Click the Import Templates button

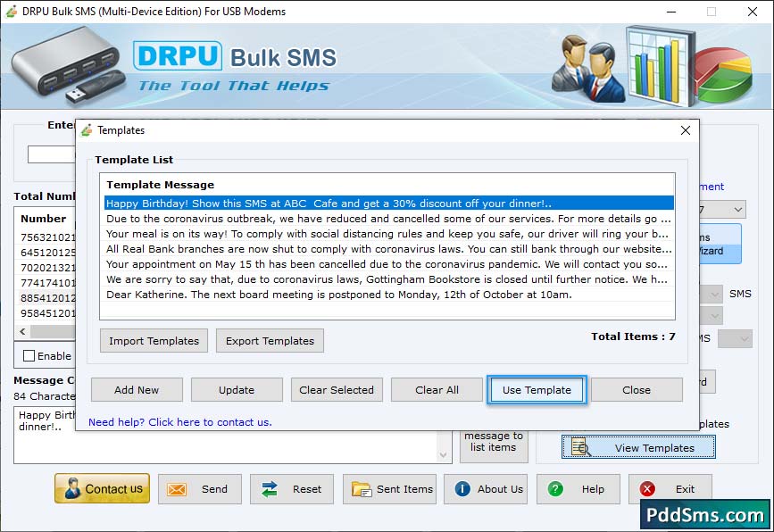click(154, 341)
